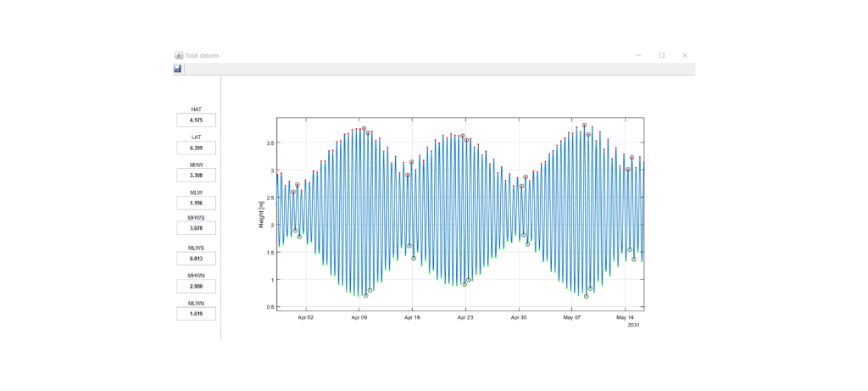Select the LAT value box
Screen dimensions: 868x391
197,148
